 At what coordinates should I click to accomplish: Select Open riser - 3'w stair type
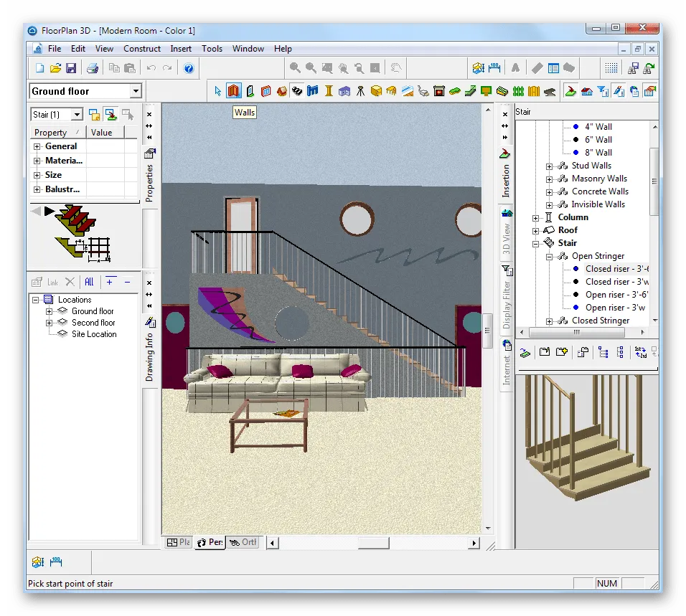tap(616, 308)
